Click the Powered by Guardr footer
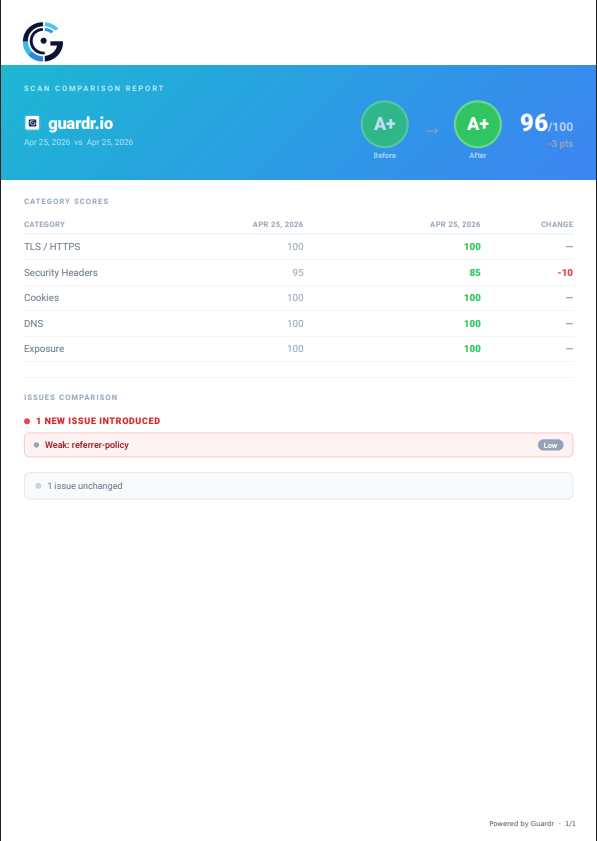This screenshot has width=597, height=841. pos(521,823)
